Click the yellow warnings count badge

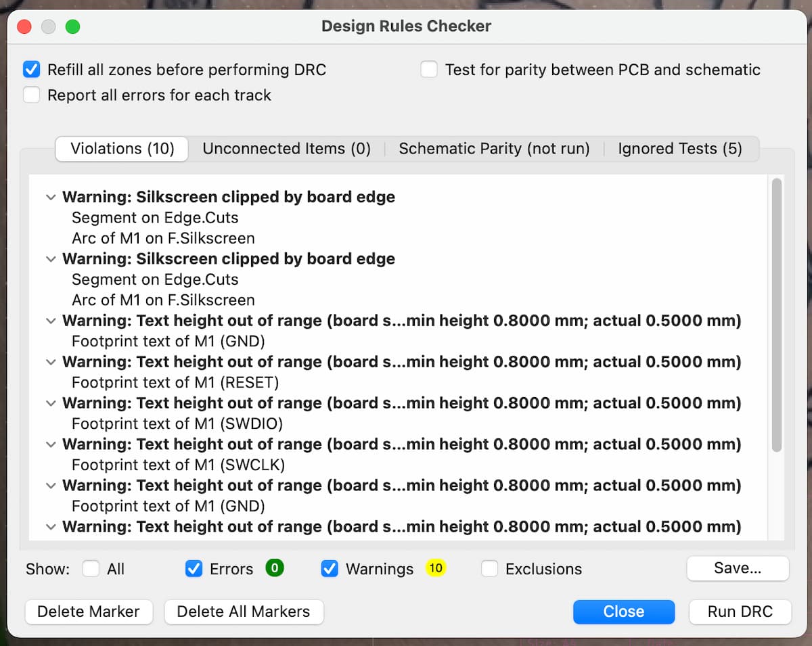coord(435,568)
